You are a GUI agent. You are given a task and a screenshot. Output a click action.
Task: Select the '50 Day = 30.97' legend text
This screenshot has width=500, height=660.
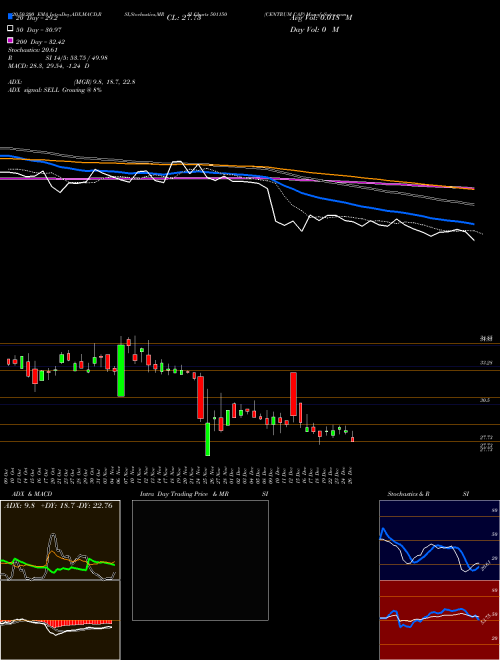(x=39, y=30)
